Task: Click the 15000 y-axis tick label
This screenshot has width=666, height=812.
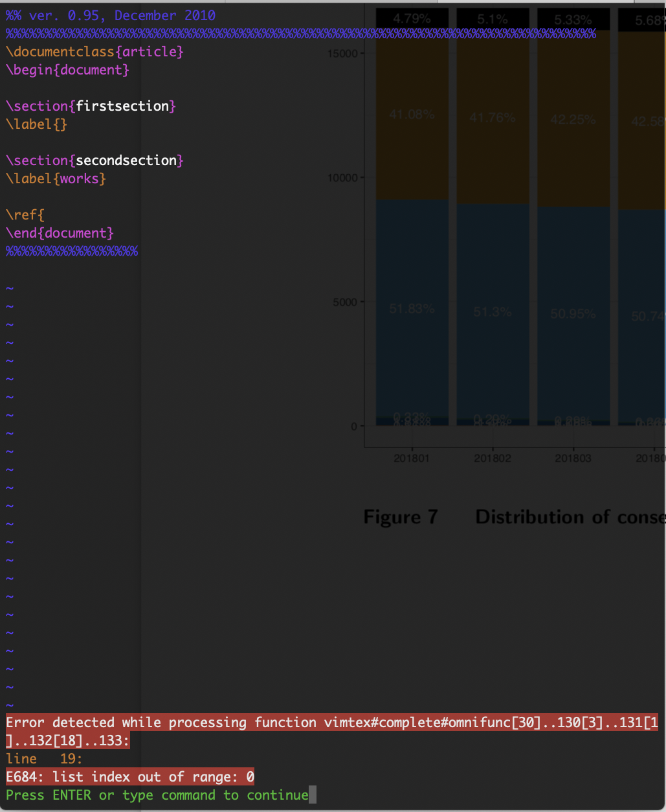Action: point(342,53)
